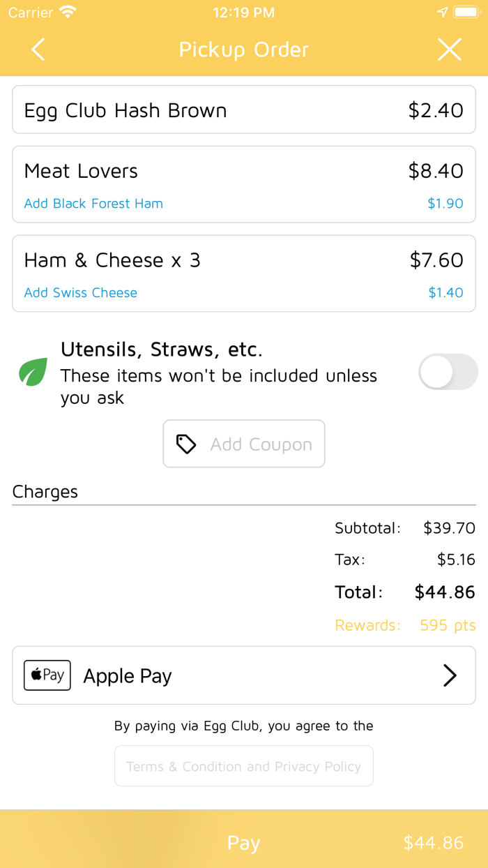This screenshot has height=868, width=488.
Task: Enable the Utensils, Straws toggle
Action: (448, 372)
